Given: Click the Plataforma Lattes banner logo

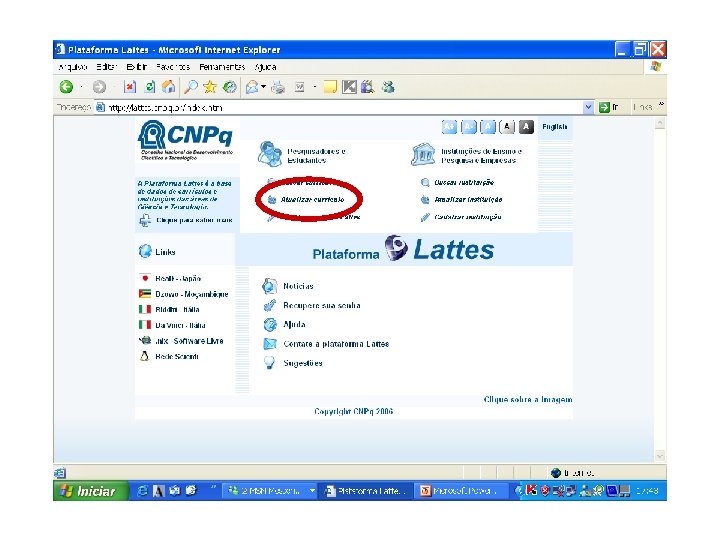Looking at the screenshot, I should [403, 249].
